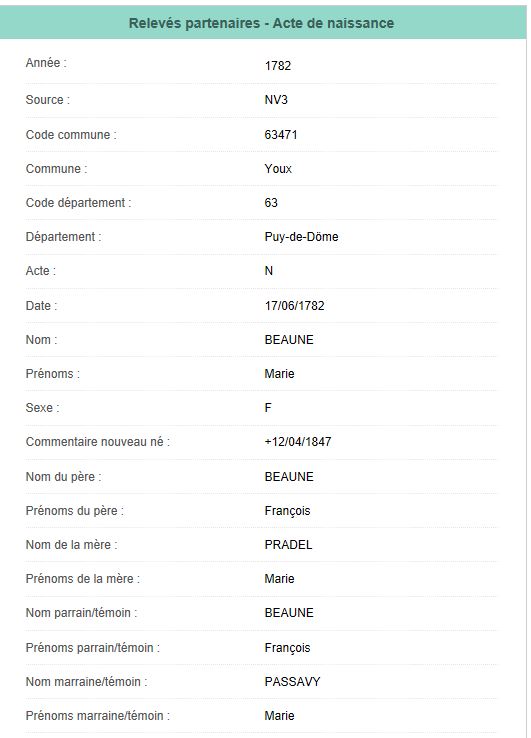
Task: Select the date 17/06/1782
Action: coord(294,305)
